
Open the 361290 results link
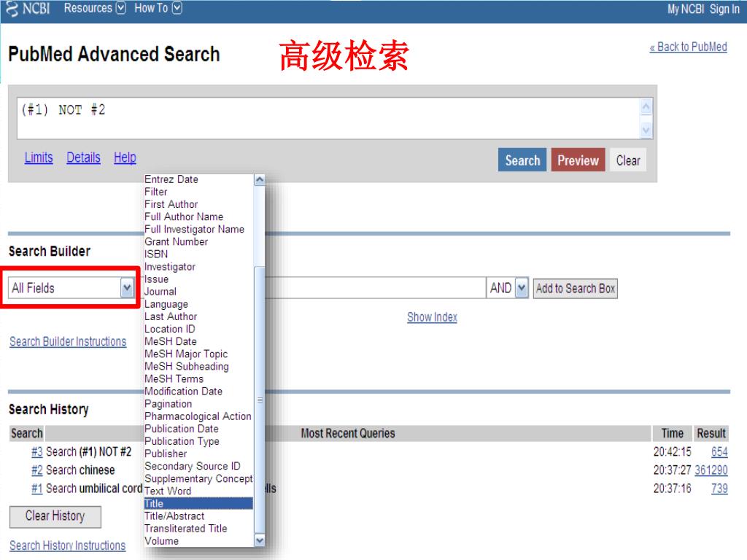711,470
